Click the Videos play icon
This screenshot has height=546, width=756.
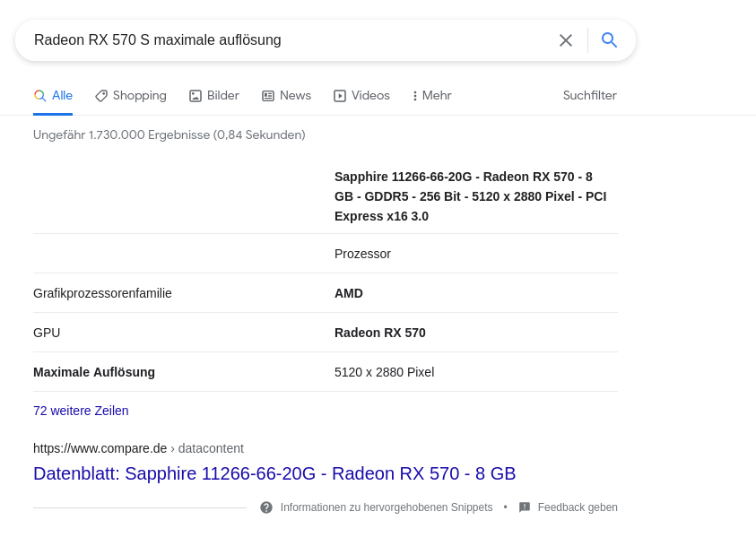(339, 96)
